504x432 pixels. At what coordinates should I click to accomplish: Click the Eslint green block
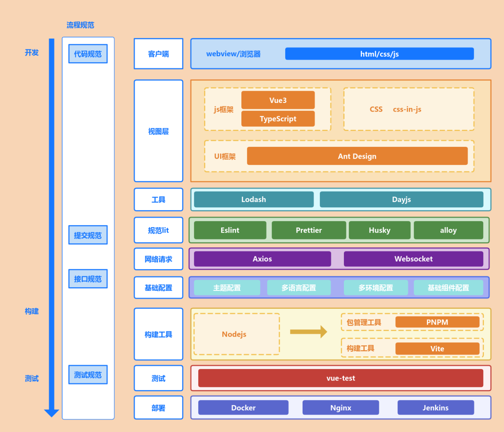tap(230, 230)
